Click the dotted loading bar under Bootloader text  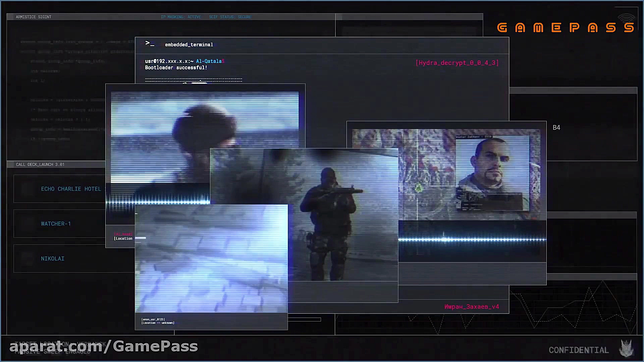coord(194,80)
